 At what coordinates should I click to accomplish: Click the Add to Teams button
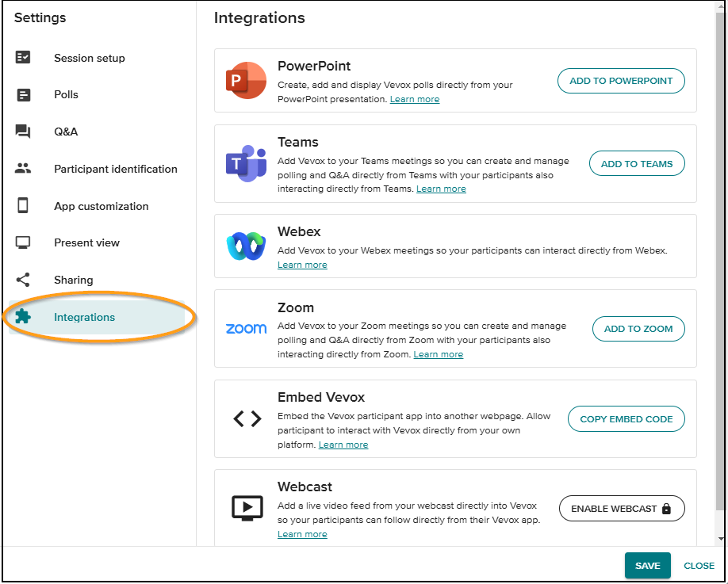637,164
